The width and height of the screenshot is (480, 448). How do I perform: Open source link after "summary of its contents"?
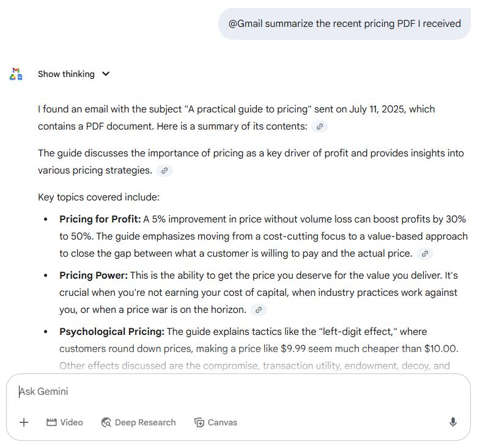(319, 127)
